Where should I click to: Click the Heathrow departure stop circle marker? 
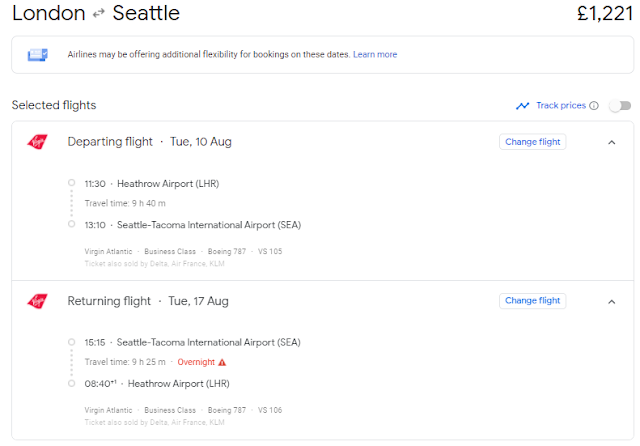coord(71,182)
